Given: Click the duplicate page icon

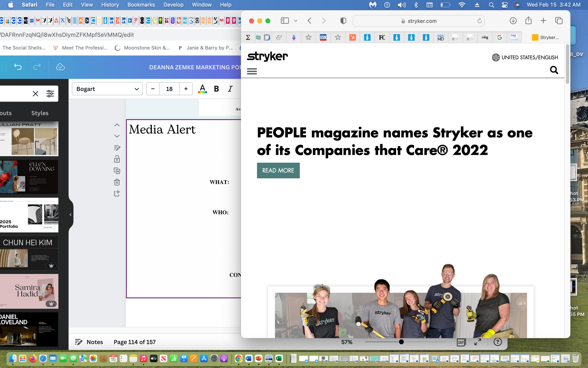Looking at the screenshot, I should point(117,171).
